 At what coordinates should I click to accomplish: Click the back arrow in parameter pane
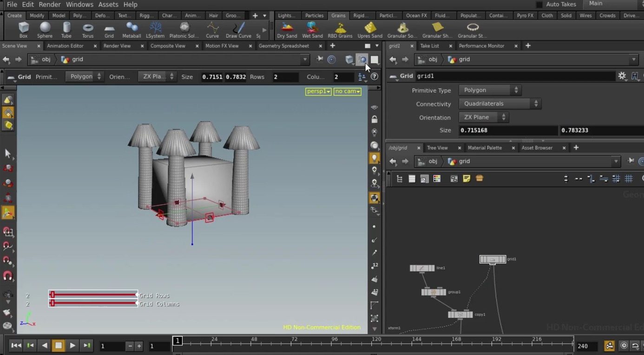393,59
